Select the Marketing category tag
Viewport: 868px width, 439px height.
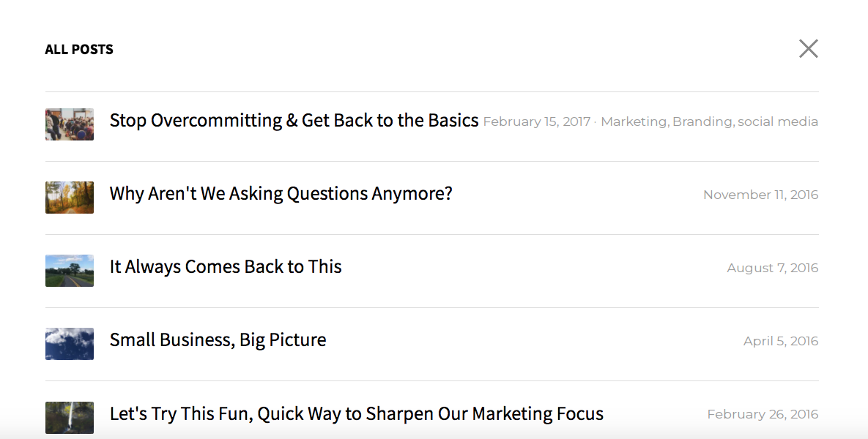[x=634, y=121]
